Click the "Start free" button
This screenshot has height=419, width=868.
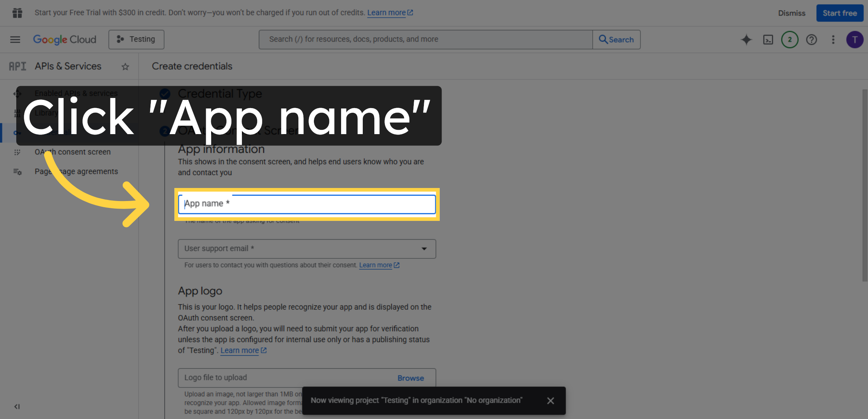pyautogui.click(x=839, y=13)
